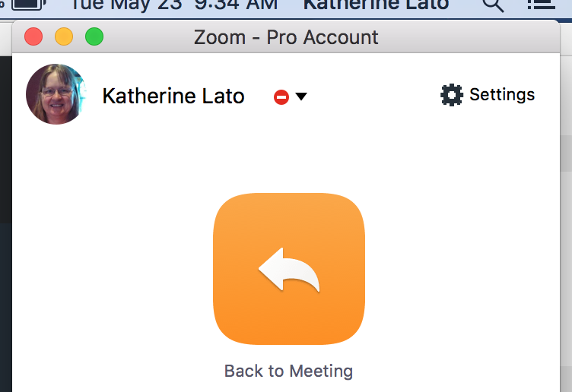
Task: Minimize the Zoom window with the yellow button
Action: [64, 36]
